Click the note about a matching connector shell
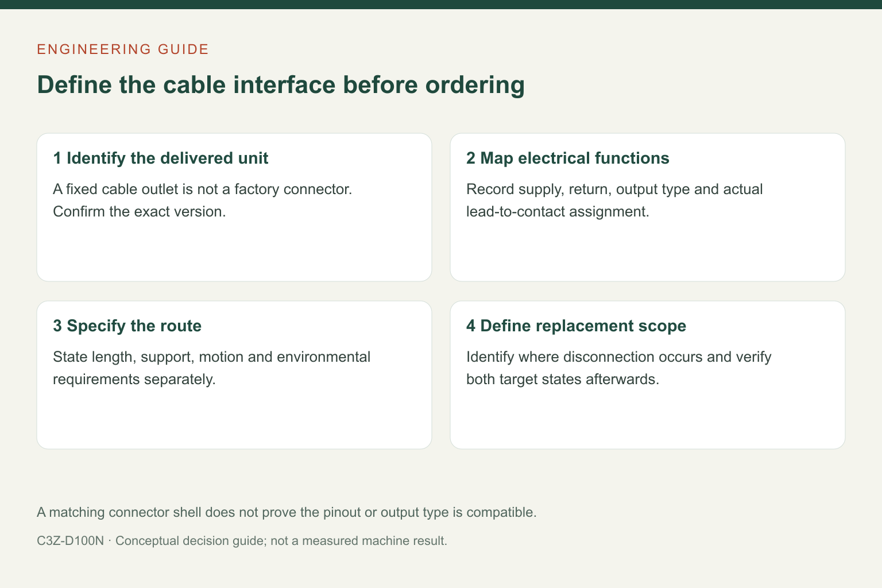Viewport: 882px width, 588px height. click(287, 512)
